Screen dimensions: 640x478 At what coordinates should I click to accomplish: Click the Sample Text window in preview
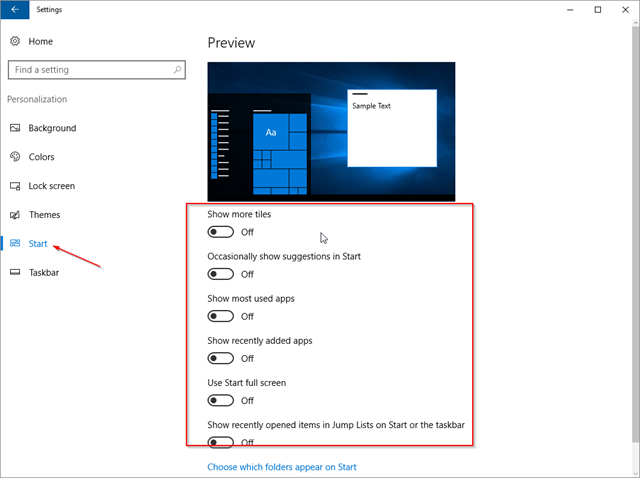tap(392, 128)
